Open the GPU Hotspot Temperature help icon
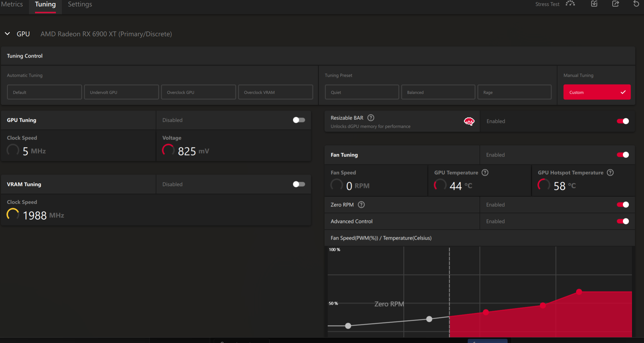Viewport: 644px width, 343px height. pyautogui.click(x=610, y=173)
